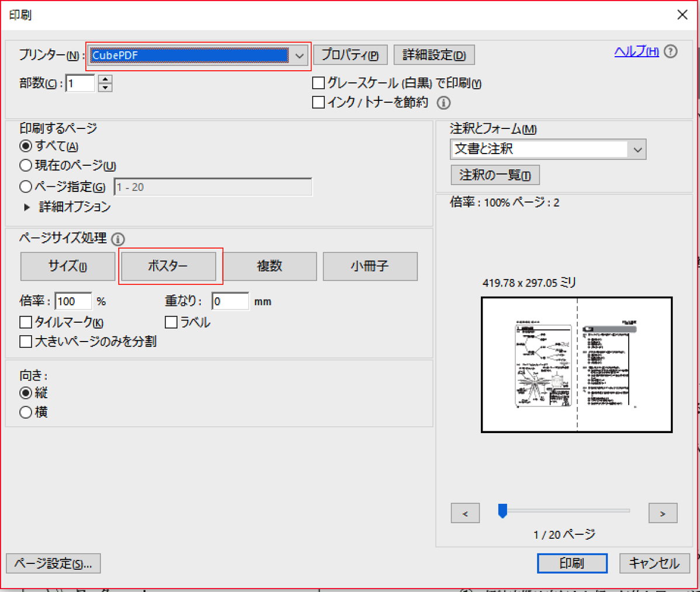Choose 横 orientation radio button
The height and width of the screenshot is (592, 700).
pyautogui.click(x=26, y=412)
